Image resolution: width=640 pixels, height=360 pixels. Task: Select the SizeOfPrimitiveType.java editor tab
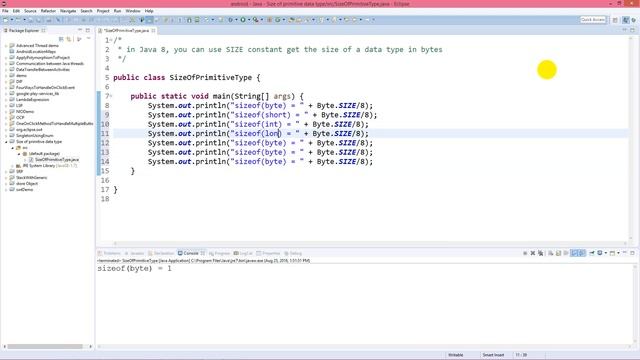(126, 31)
